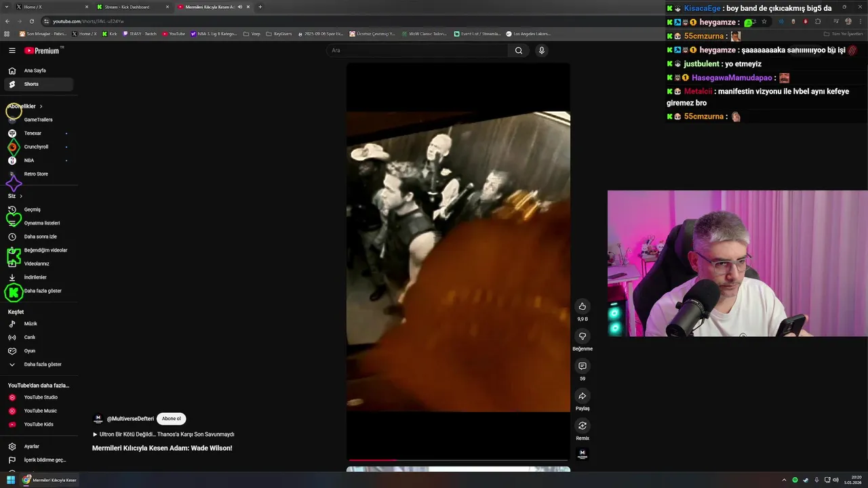
Task: Expand the Siz section chevron
Action: 21,196
